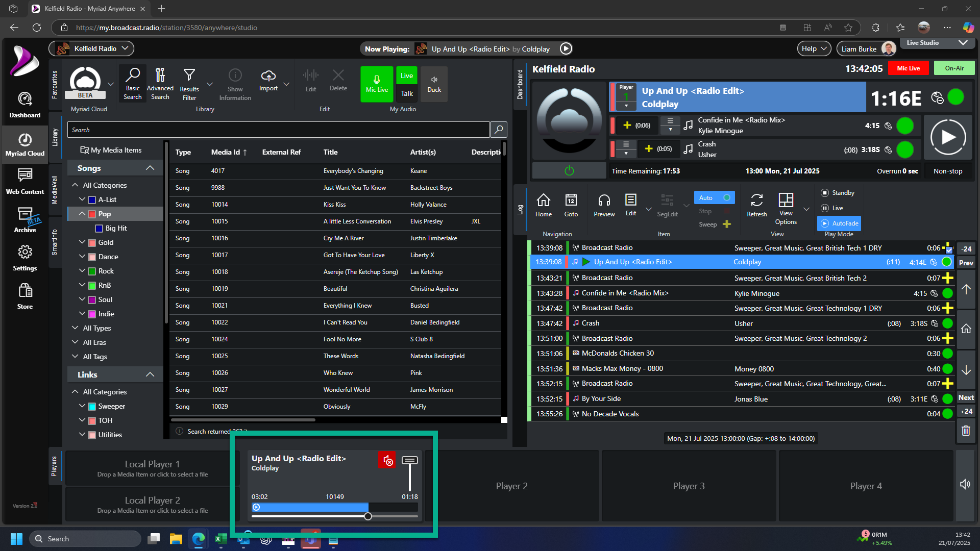Click the Prev button beside log
This screenshot has width=980, height=551.
[x=966, y=263]
